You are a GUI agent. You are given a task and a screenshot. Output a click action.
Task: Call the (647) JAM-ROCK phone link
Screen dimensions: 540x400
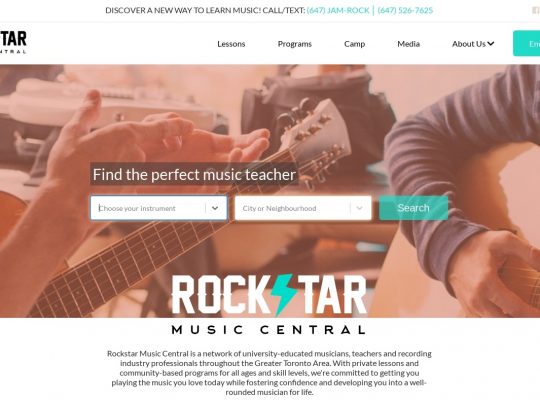tap(338, 10)
